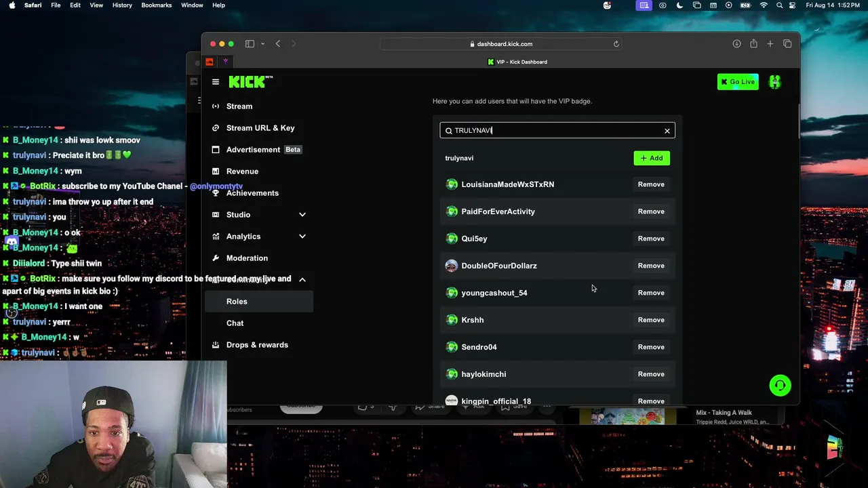Open the Safari share sheet
Screen dimensions: 868x488
tap(753, 44)
